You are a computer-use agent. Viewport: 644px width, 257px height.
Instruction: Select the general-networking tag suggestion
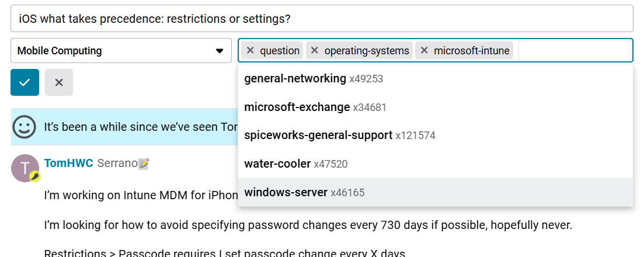(295, 78)
